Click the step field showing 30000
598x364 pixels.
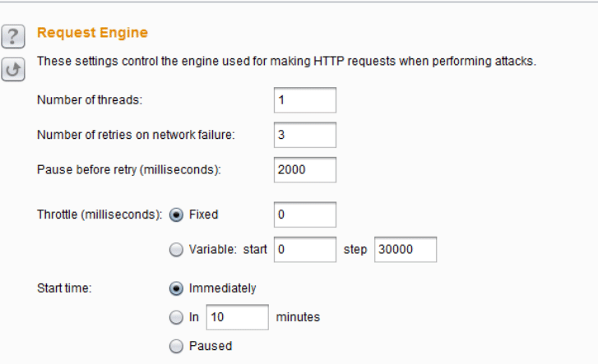[406, 250]
